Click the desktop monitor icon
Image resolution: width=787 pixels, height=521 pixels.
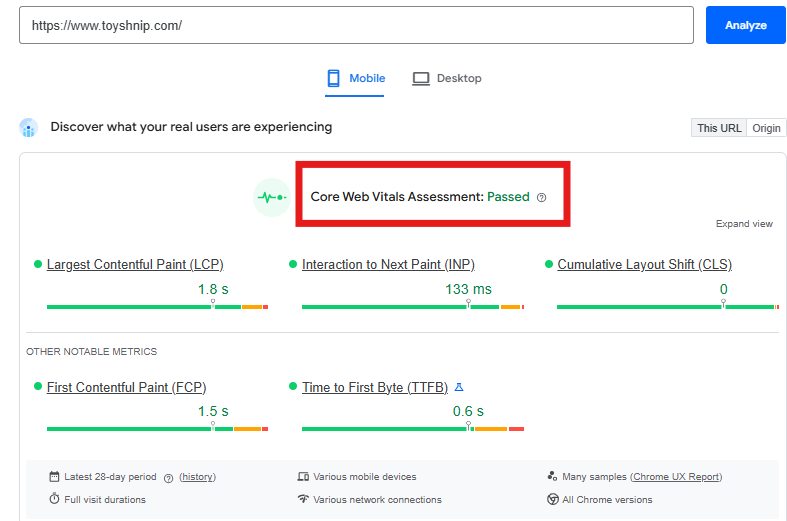click(421, 79)
